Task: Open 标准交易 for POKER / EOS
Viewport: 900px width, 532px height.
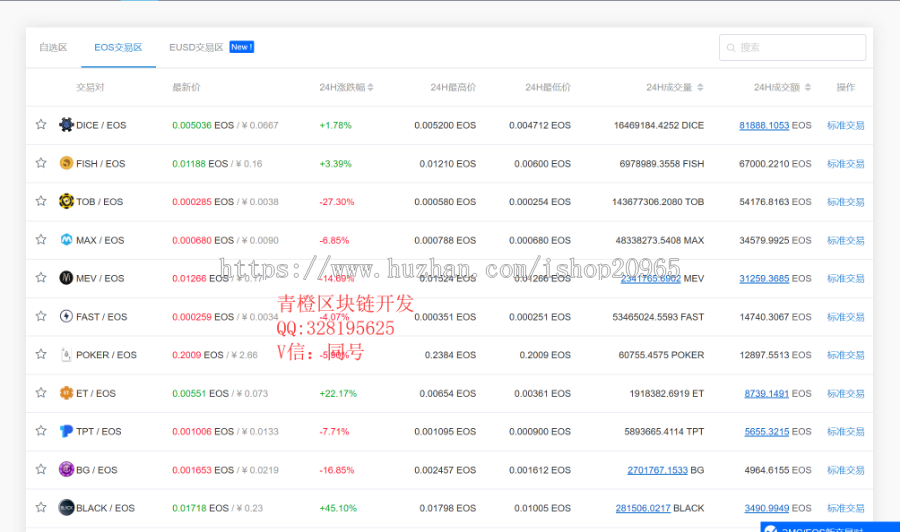Action: (x=845, y=355)
